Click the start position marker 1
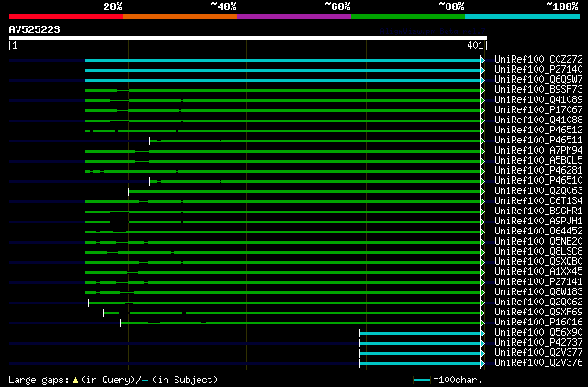 click(x=14, y=46)
